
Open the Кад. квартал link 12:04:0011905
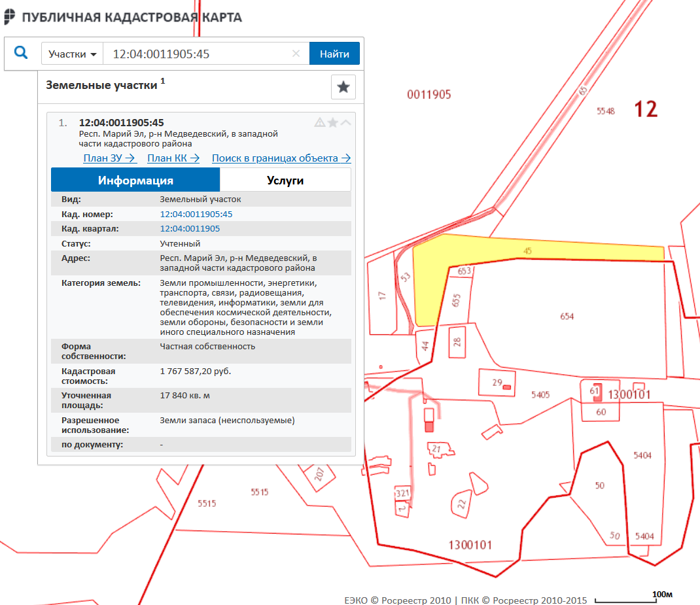[190, 228]
